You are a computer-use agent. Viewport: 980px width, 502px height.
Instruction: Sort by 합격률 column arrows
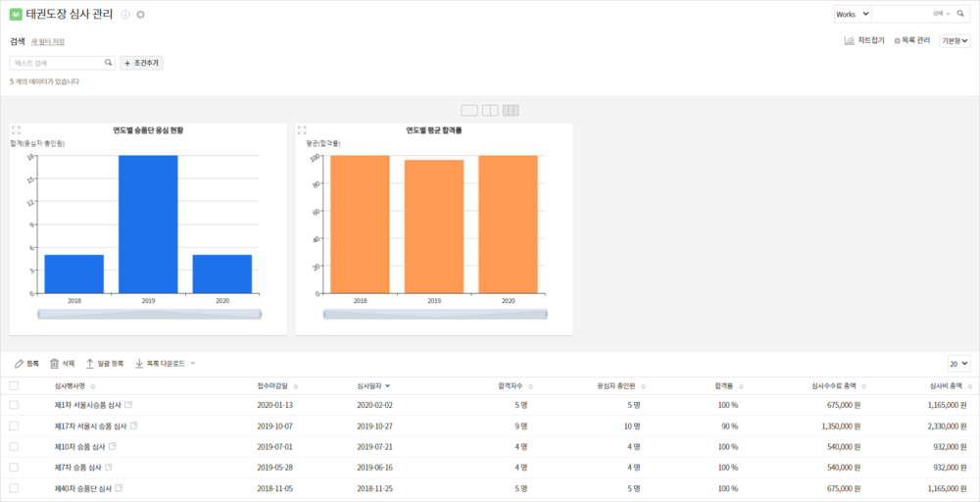741,386
